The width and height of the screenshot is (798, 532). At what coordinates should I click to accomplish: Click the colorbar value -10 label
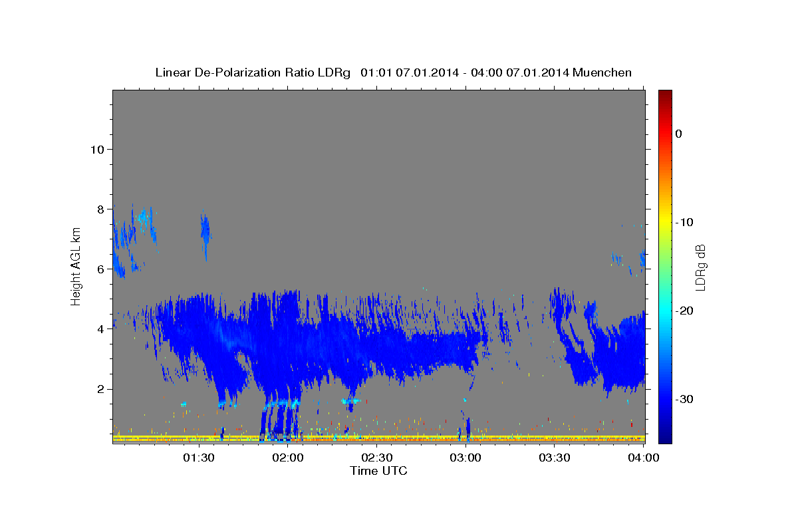tap(684, 222)
